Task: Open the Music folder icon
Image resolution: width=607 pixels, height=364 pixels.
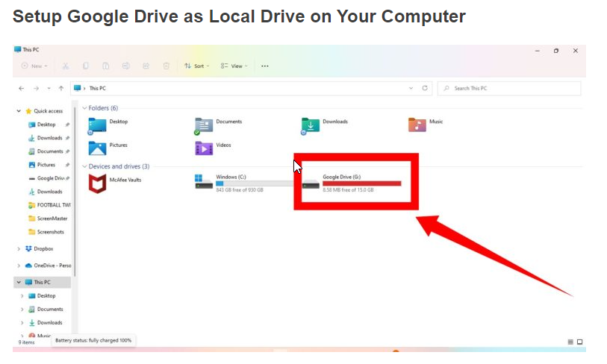Action: click(x=417, y=125)
